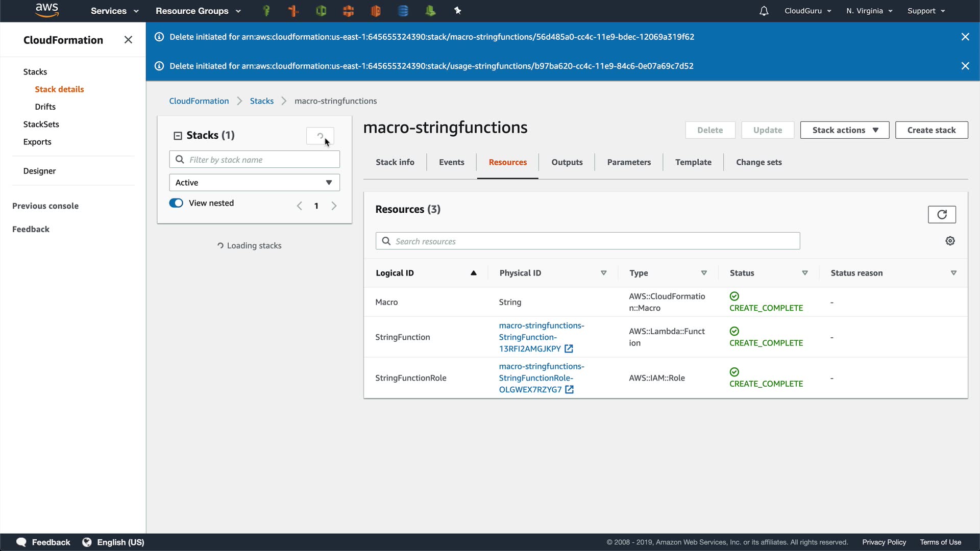Open StringFunction physical ID external link icon
980x551 pixels.
point(569,349)
